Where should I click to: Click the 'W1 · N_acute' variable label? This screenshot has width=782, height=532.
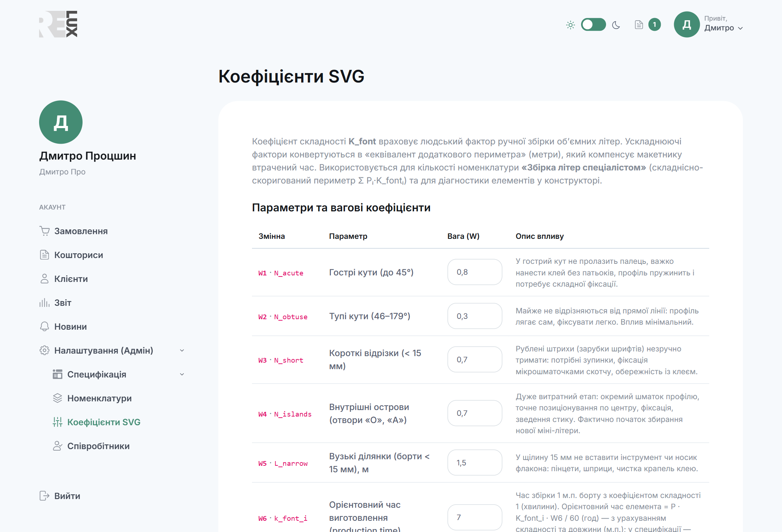[281, 273]
